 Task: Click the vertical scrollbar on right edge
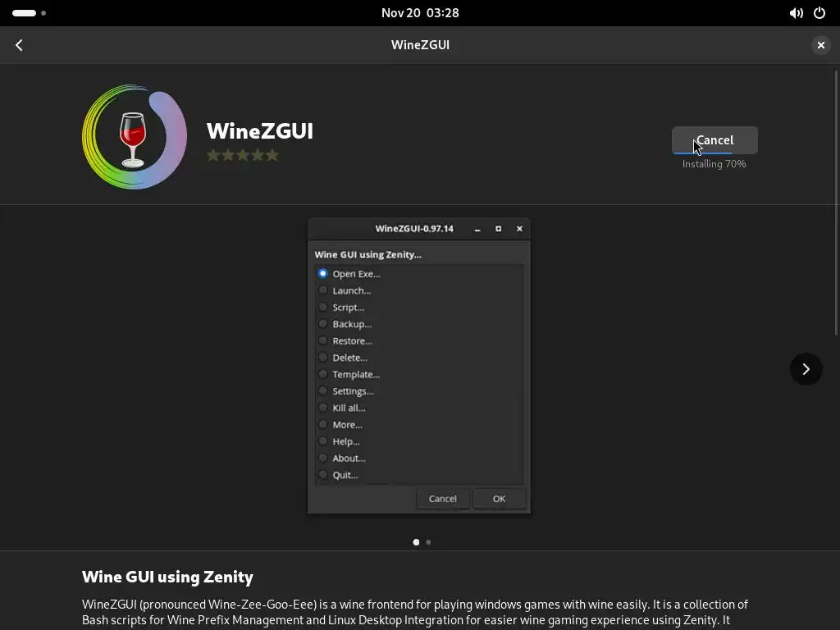click(x=836, y=203)
